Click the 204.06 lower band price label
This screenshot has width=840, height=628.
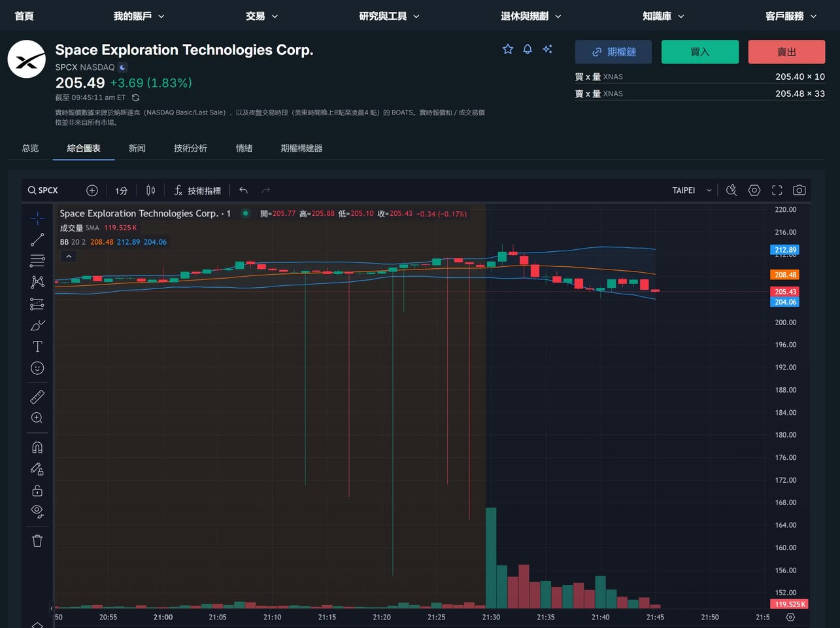785,302
